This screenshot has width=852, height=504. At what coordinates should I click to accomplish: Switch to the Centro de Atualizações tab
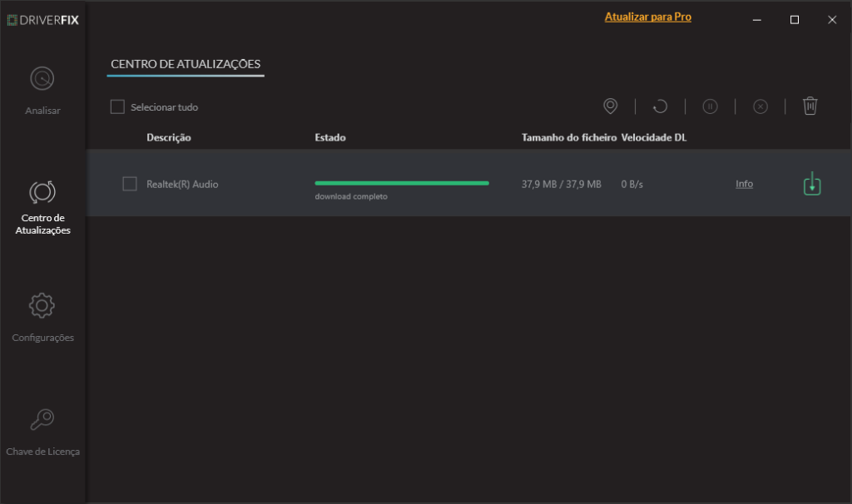pos(185,64)
